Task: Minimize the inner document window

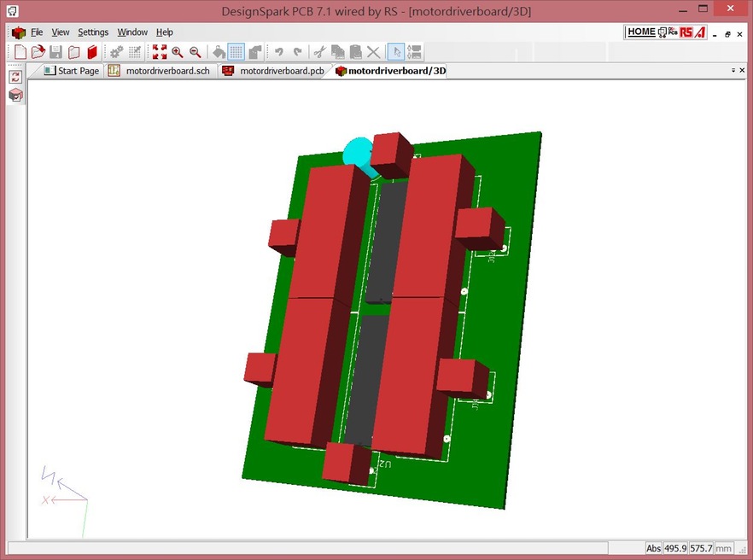Action: click(x=715, y=35)
